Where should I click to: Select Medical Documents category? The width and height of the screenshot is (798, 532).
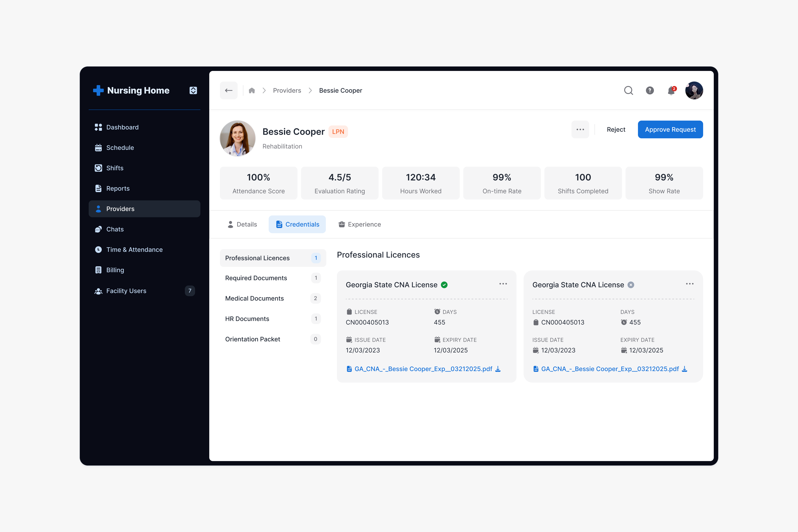click(254, 298)
